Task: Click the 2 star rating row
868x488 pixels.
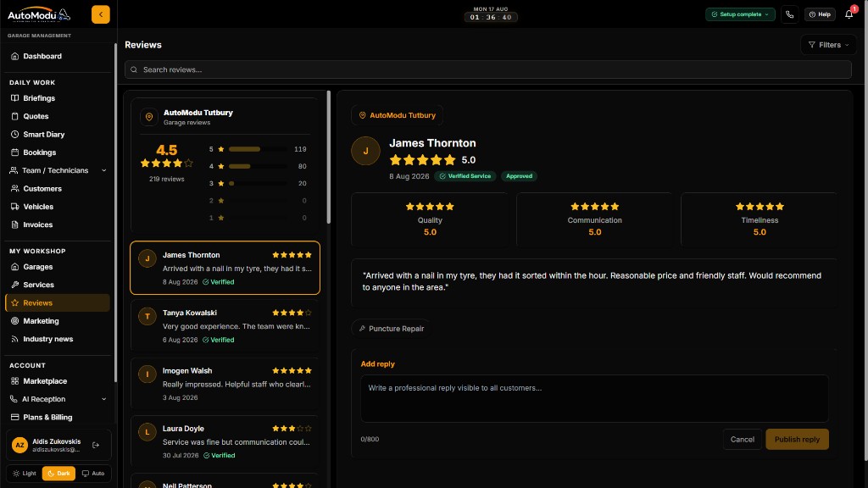Action: tap(258, 201)
